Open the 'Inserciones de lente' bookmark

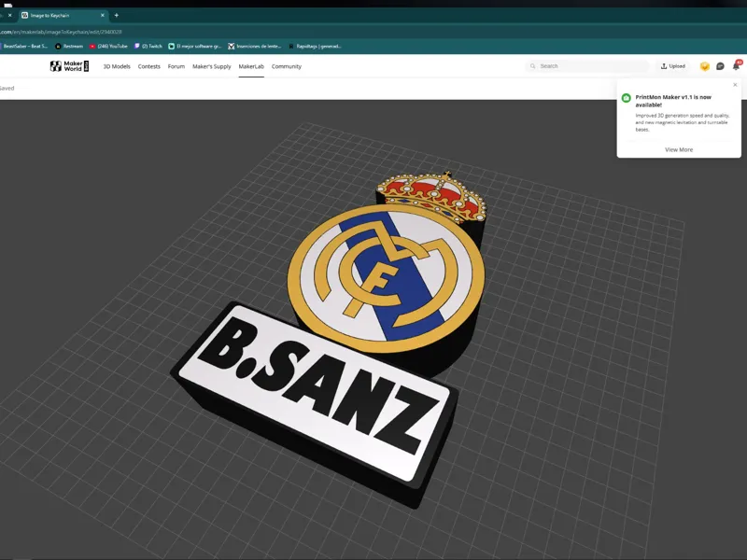click(255, 46)
